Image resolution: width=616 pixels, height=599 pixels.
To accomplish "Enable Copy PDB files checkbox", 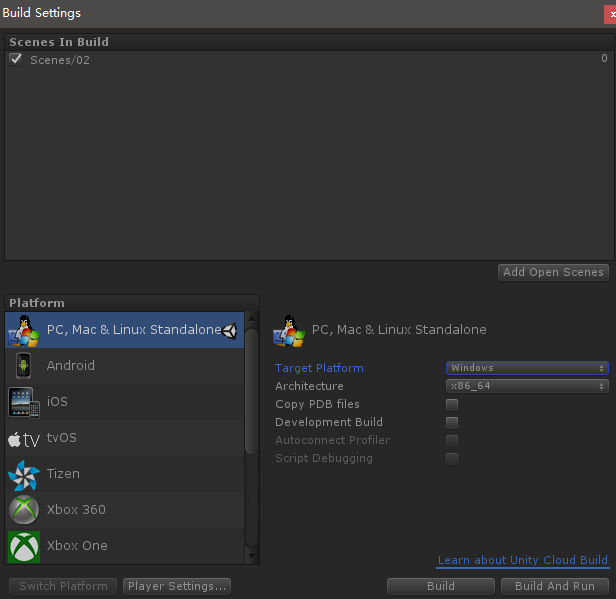I will coord(452,405).
